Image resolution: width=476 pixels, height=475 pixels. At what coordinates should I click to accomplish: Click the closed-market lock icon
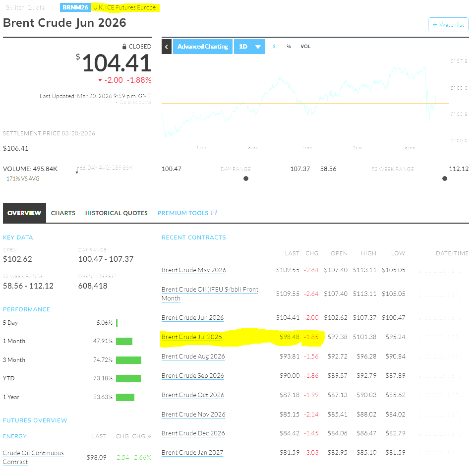(x=124, y=47)
